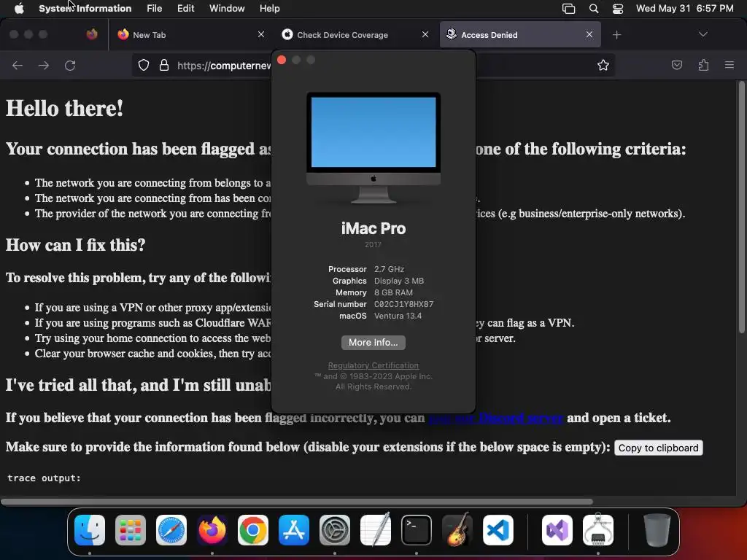Open Control Center in menu bar
Viewport: 747px width, 560px height.
click(618, 9)
